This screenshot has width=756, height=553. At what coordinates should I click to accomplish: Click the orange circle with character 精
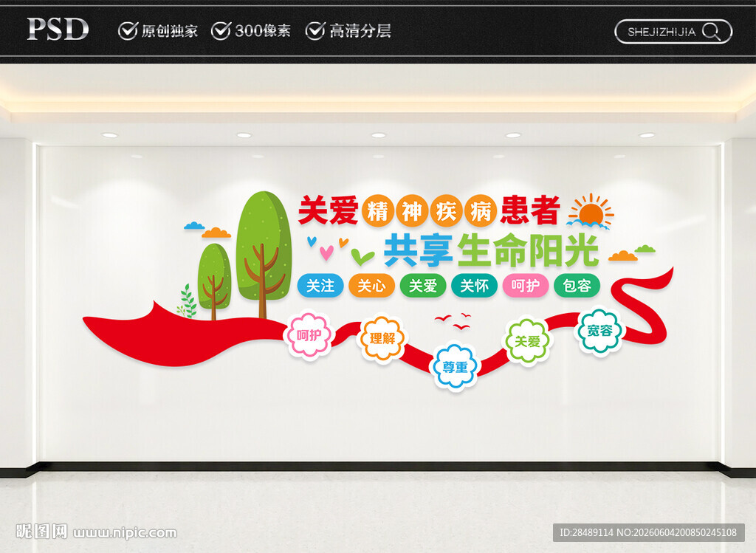[377, 211]
